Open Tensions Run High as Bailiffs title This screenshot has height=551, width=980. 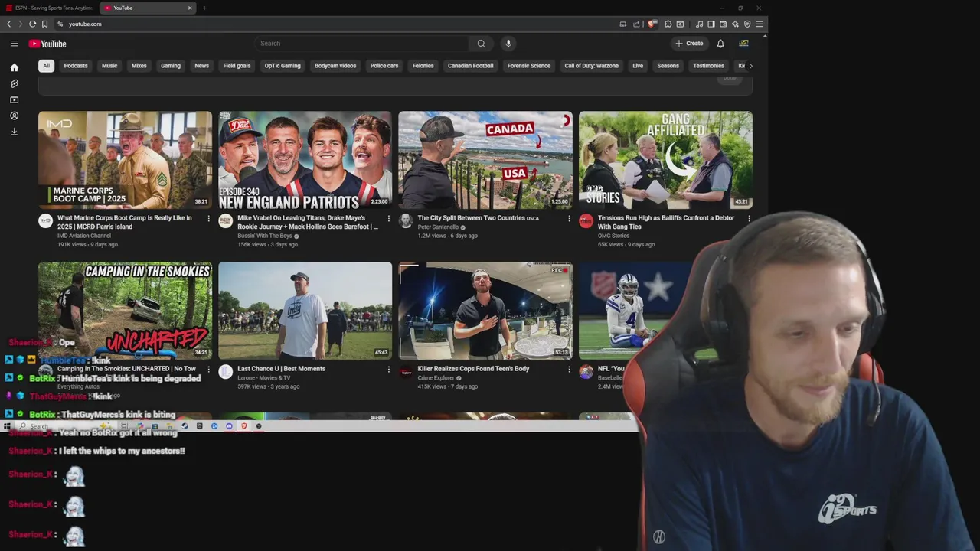(666, 222)
